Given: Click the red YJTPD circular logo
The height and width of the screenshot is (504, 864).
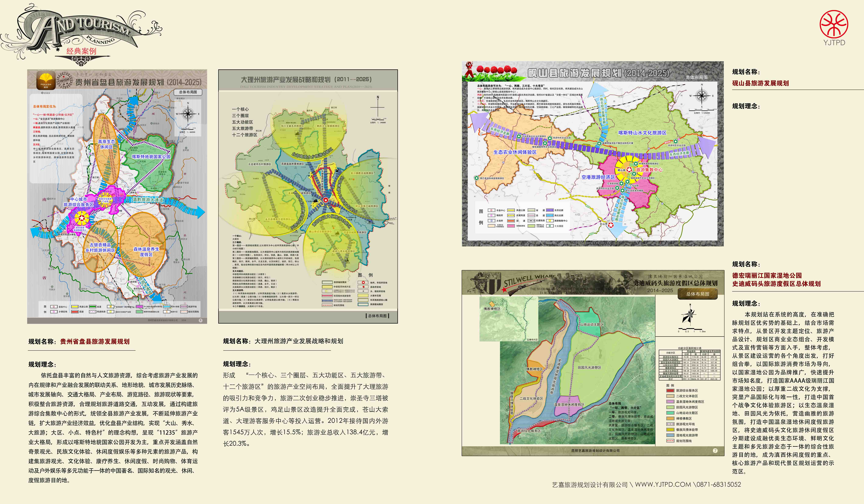Looking at the screenshot, I should click(x=834, y=24).
